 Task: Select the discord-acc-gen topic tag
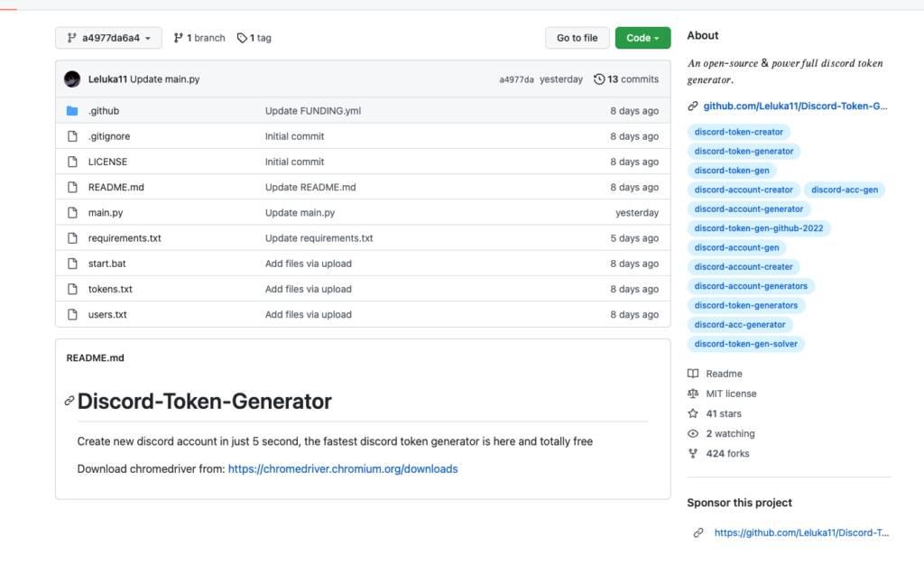coord(845,190)
